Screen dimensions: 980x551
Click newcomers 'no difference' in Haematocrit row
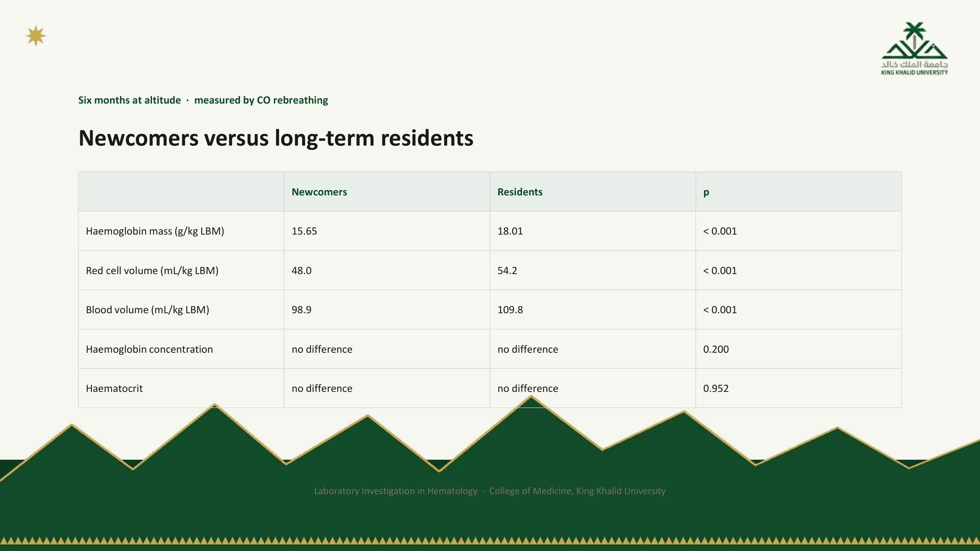click(322, 388)
